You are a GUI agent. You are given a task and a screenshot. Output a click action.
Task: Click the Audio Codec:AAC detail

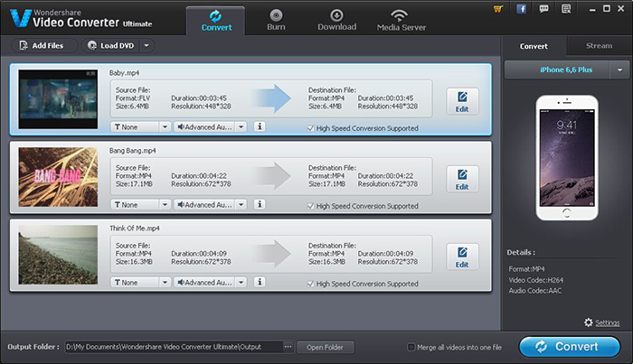[x=535, y=291]
